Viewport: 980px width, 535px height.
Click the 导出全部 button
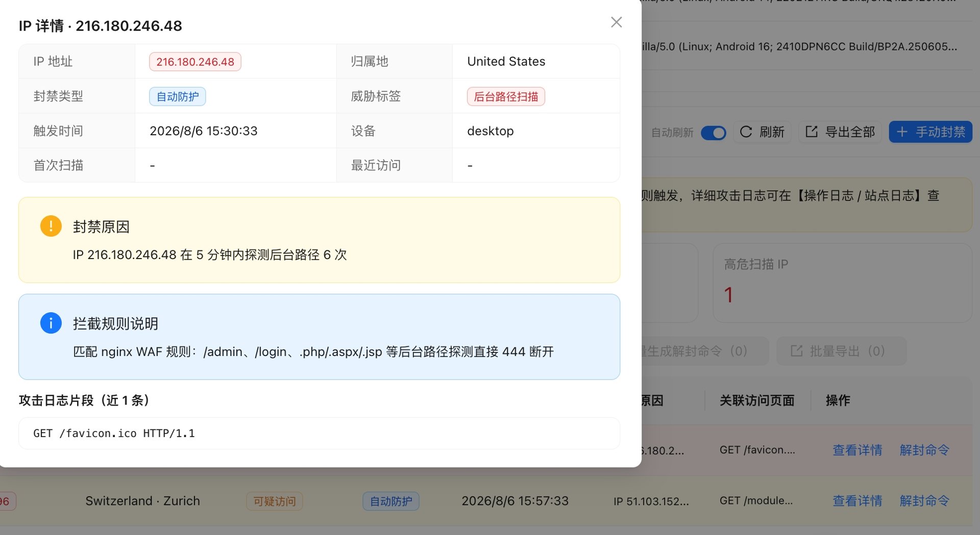(840, 132)
